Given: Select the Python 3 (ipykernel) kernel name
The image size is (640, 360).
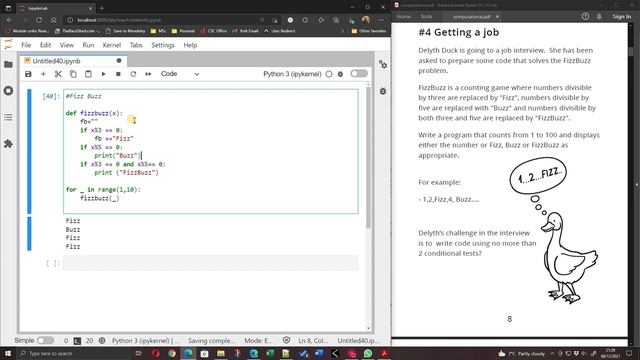Looking at the screenshot, I should [292, 74].
